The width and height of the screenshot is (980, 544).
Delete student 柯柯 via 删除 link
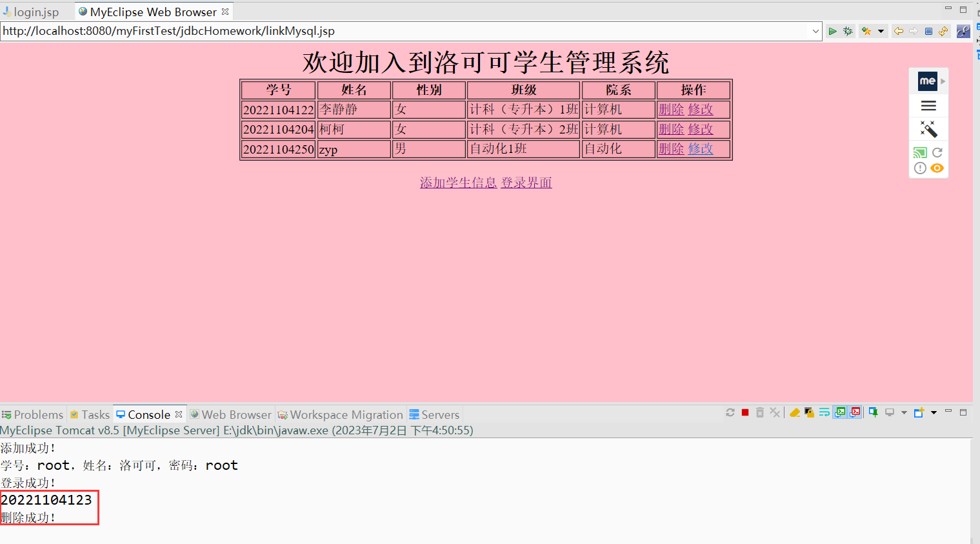(671, 129)
